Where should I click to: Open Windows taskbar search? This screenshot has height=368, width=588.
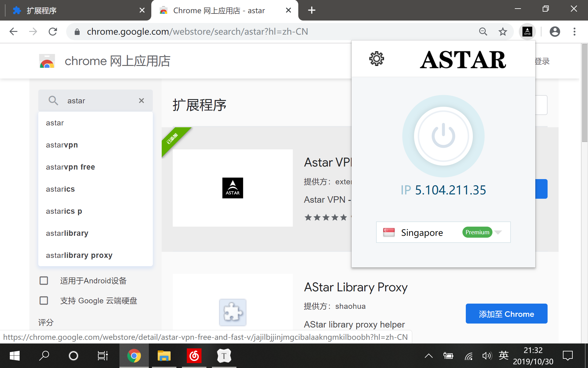(44, 356)
